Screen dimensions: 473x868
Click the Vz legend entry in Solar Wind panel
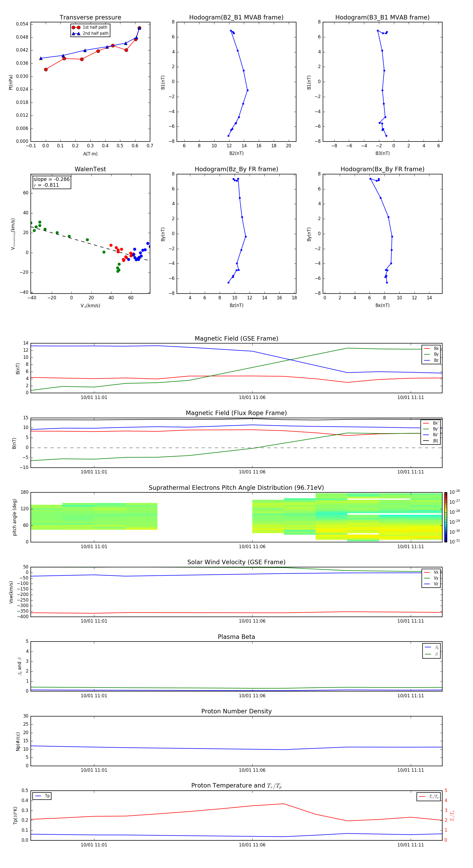coord(431,584)
